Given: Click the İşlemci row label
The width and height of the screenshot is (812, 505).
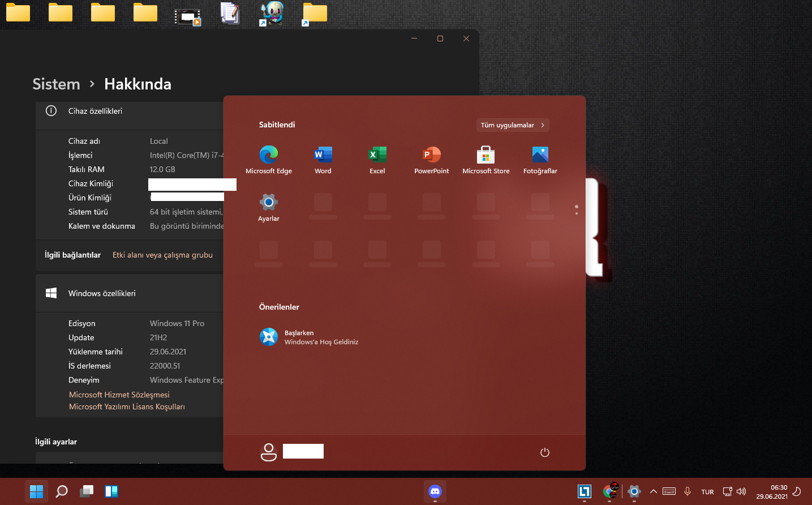Looking at the screenshot, I should coord(80,155).
